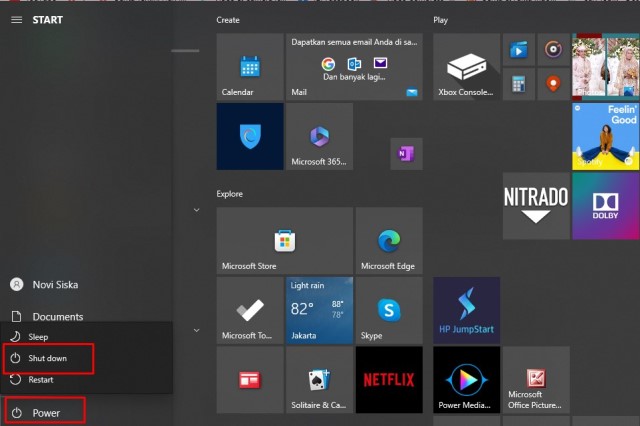The height and width of the screenshot is (426, 640).
Task: Click the Play group header
Action: [440, 20]
